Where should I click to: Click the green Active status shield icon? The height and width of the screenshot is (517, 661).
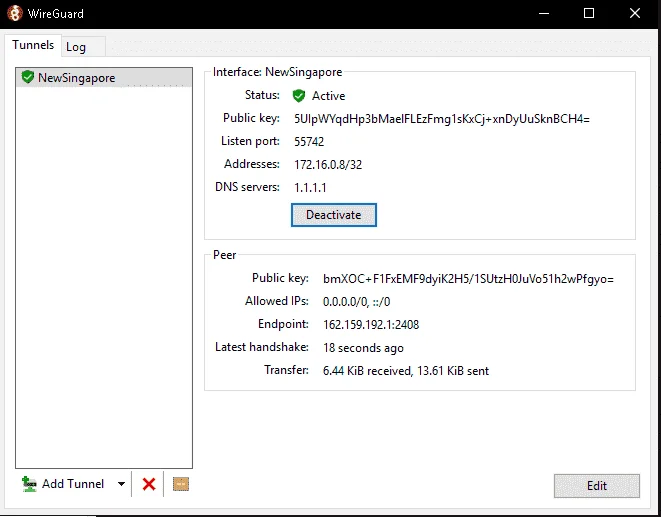tap(299, 96)
